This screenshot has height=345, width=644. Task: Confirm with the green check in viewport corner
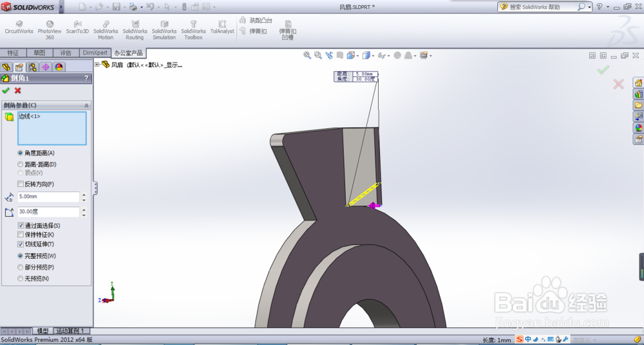pyautogui.click(x=603, y=70)
